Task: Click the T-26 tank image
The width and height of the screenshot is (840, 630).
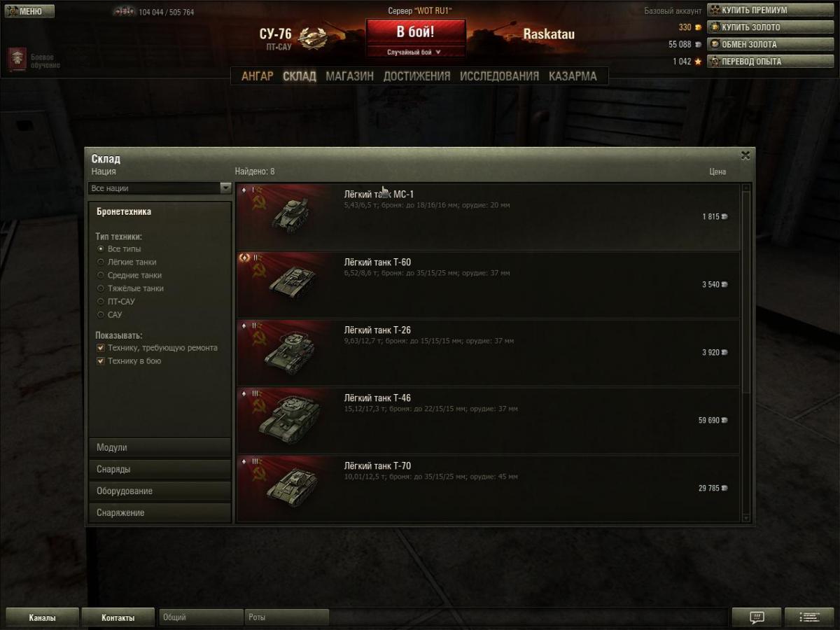Action: [290, 349]
